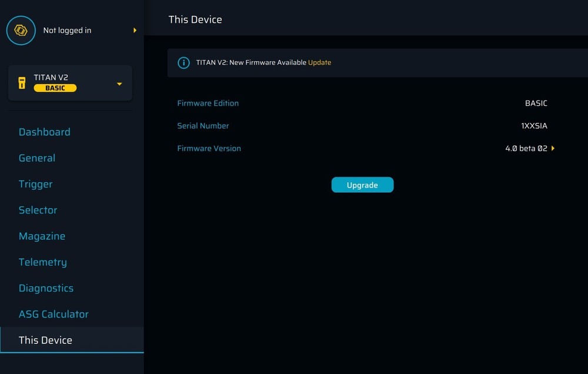The width and height of the screenshot is (588, 374).
Task: Click the Update link in the firmware banner
Action: pyautogui.click(x=319, y=63)
